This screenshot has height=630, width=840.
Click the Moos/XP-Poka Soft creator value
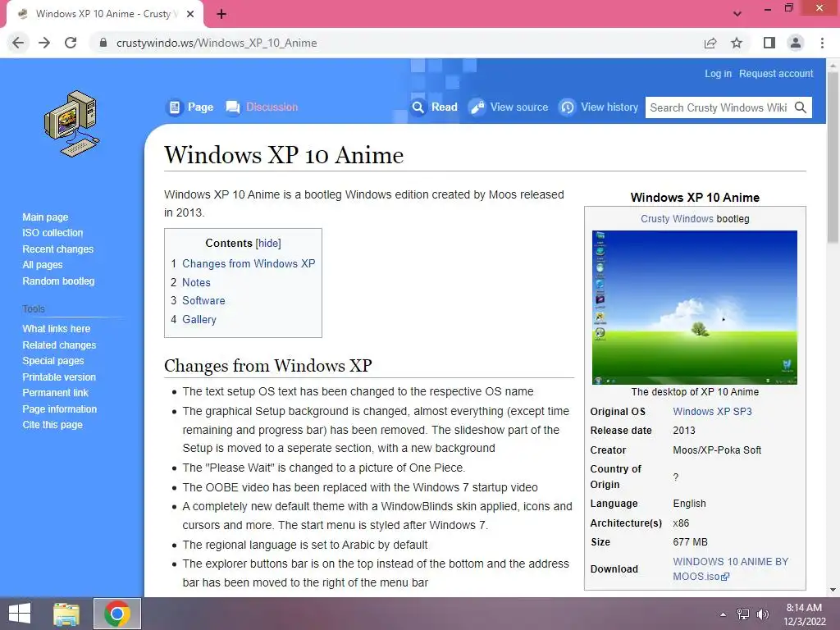point(717,450)
